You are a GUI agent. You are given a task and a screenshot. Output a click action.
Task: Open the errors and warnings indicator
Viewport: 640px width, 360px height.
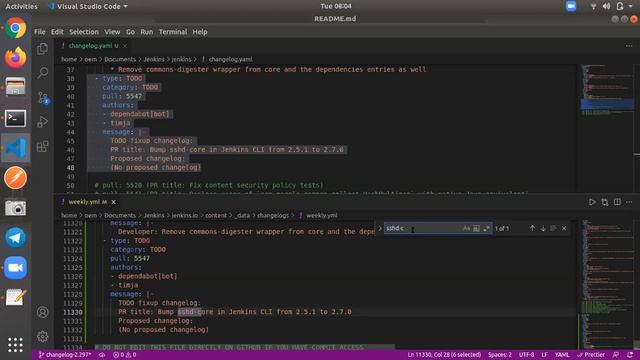(124, 355)
